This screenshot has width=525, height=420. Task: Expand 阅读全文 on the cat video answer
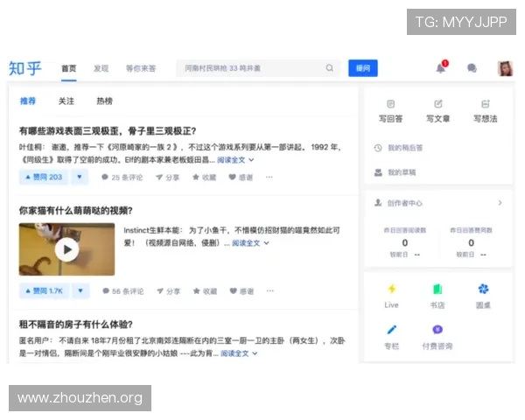[x=250, y=243]
